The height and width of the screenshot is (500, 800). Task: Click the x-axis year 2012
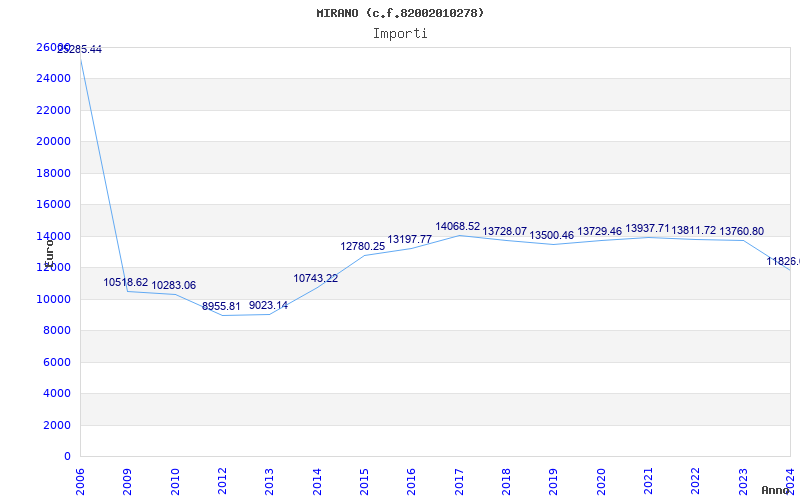point(222,482)
